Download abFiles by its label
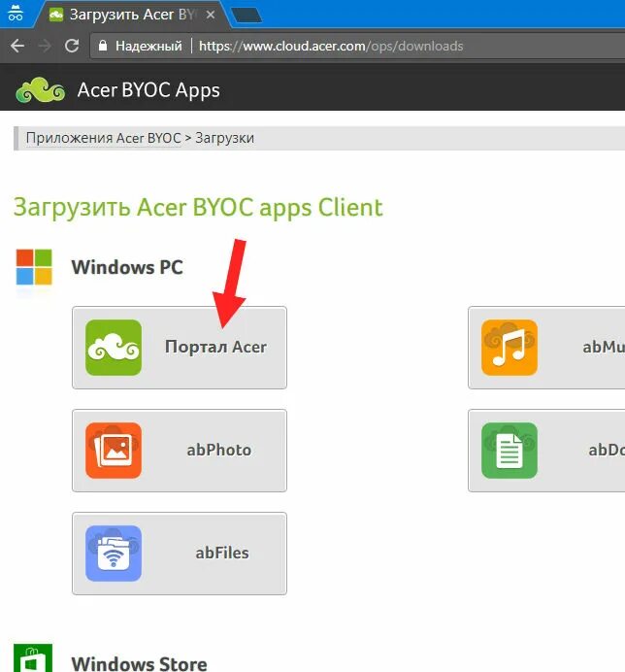 coord(222,553)
